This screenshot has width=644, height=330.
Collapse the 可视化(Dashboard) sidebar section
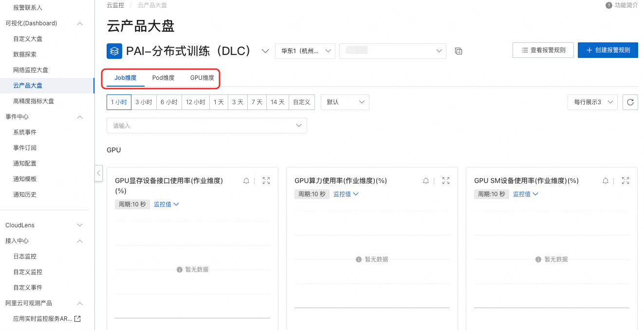[x=80, y=23]
